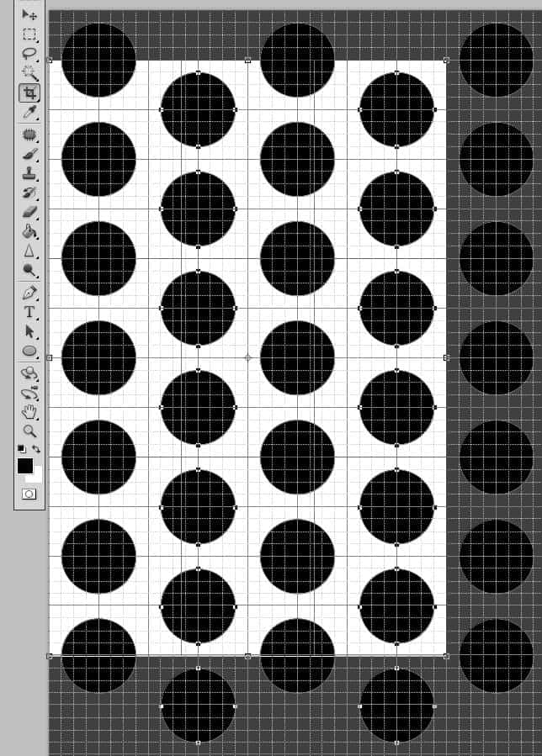Select the Ellipse shape tool
This screenshot has width=542, height=756.
(29, 351)
